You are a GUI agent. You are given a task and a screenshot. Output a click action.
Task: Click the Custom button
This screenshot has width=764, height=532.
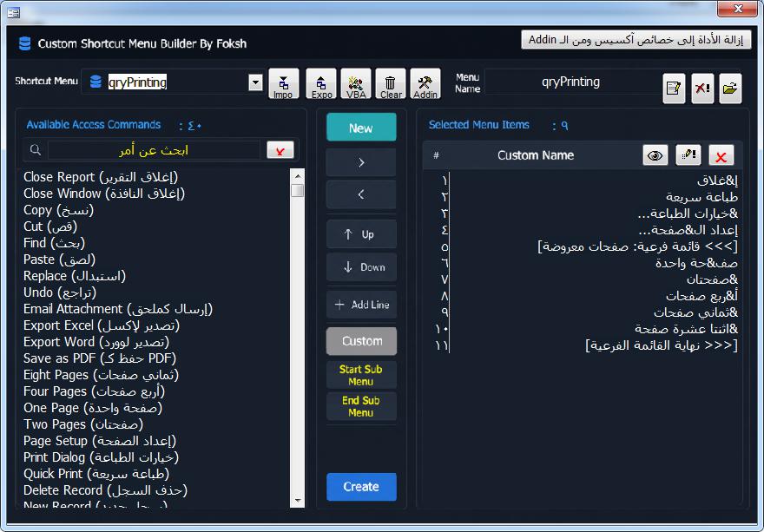(x=361, y=341)
